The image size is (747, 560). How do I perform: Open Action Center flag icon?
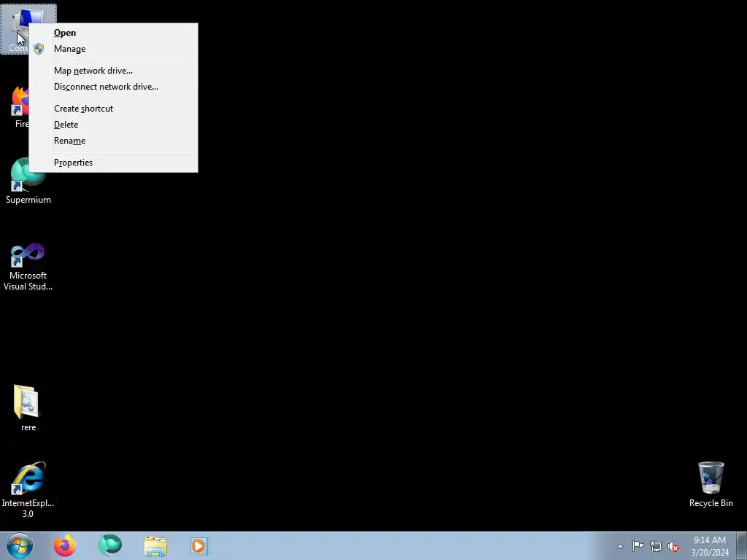tap(638, 546)
